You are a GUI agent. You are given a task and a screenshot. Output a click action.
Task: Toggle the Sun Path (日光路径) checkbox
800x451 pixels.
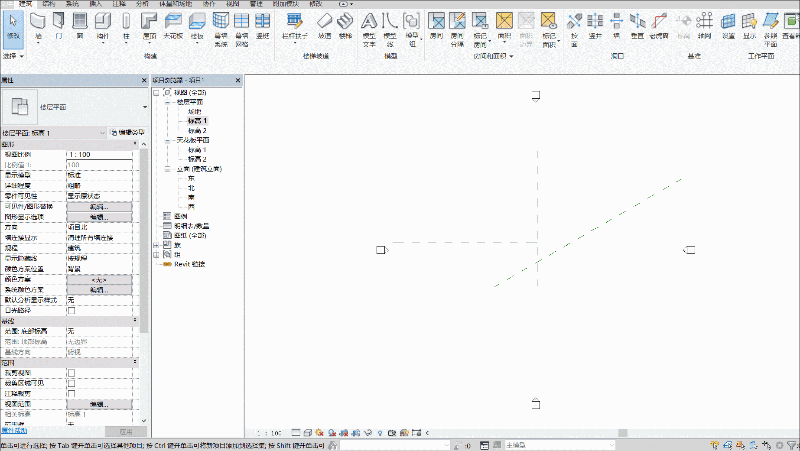[71, 309]
